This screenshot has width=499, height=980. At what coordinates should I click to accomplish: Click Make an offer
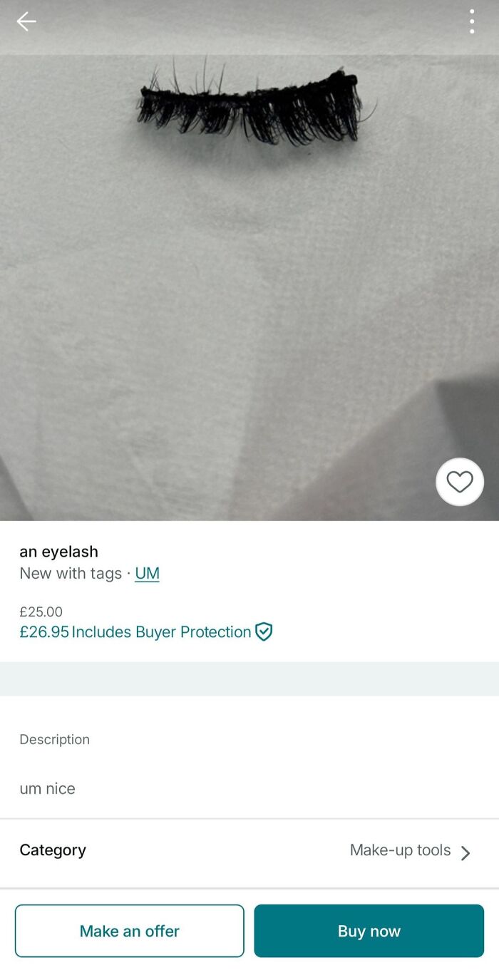pos(129,931)
